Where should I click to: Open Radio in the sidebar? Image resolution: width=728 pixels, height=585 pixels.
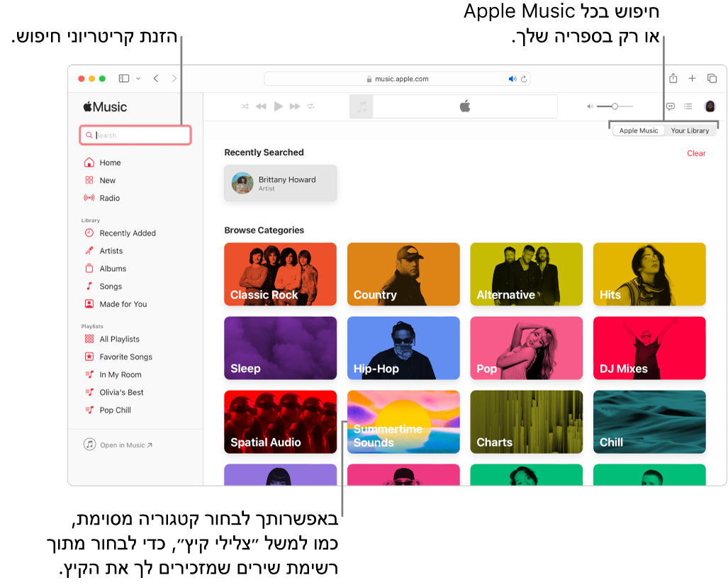tap(102, 198)
